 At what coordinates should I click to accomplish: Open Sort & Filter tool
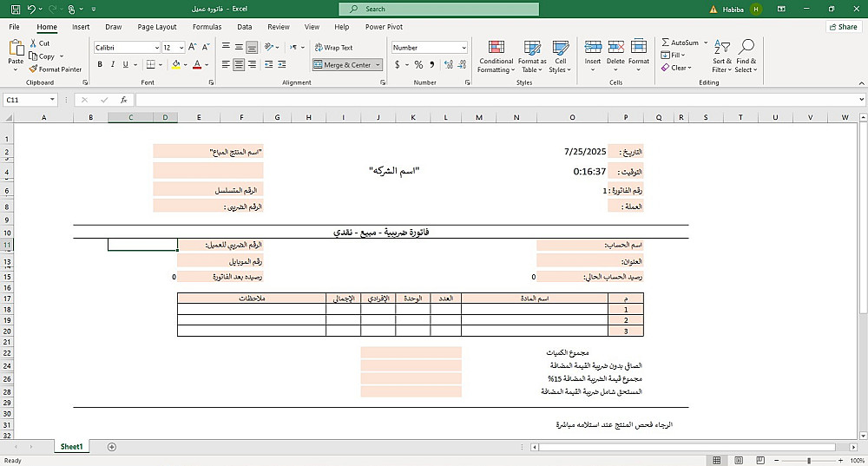[x=722, y=56]
